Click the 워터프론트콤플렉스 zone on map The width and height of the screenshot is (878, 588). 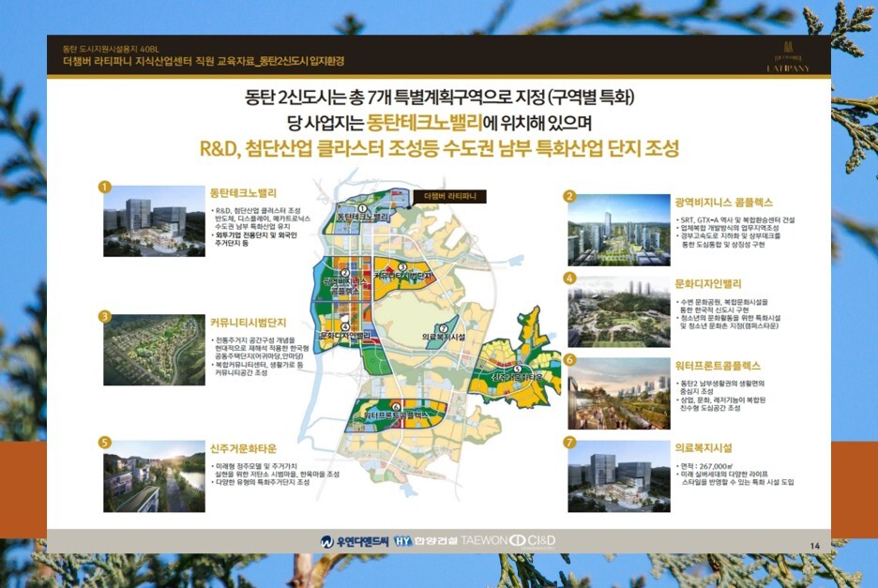(x=397, y=415)
